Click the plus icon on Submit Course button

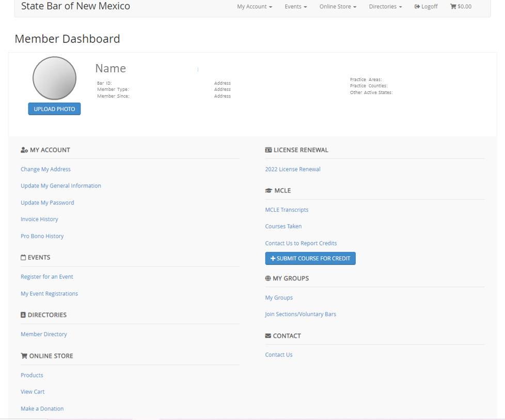click(273, 258)
